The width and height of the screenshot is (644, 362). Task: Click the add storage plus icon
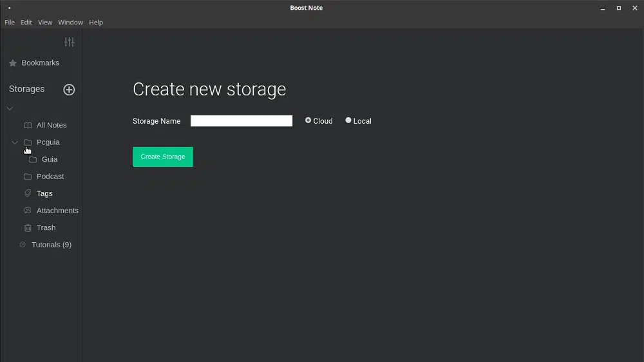coord(69,90)
